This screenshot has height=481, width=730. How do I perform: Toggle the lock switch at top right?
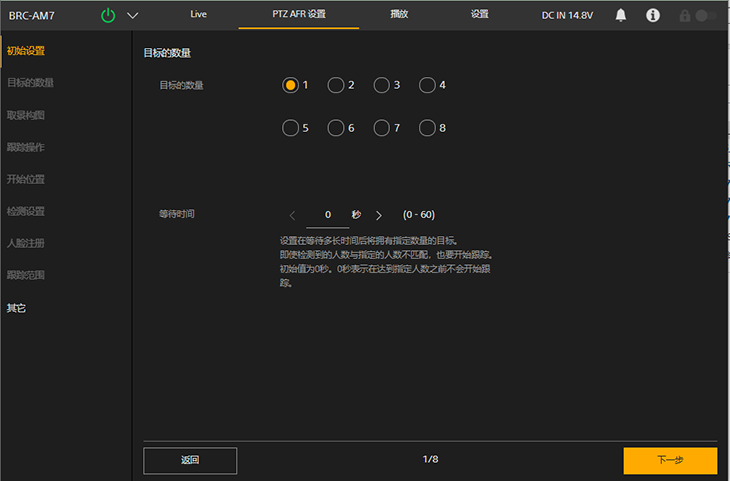[x=706, y=16]
